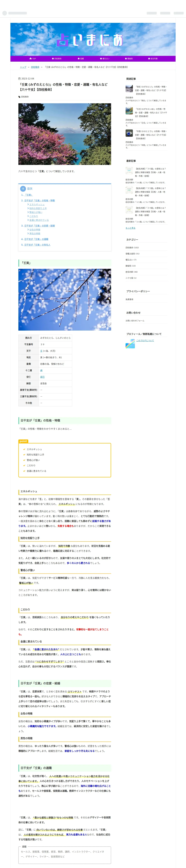Click the 壬 link in the 天干 row
The image size is (186, 868).
41,351
